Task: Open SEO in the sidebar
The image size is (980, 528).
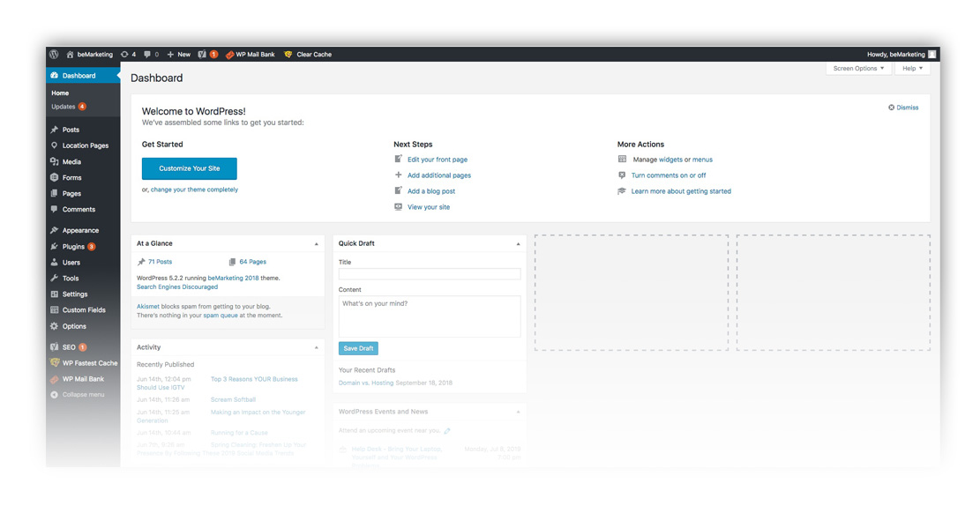Action: click(69, 347)
